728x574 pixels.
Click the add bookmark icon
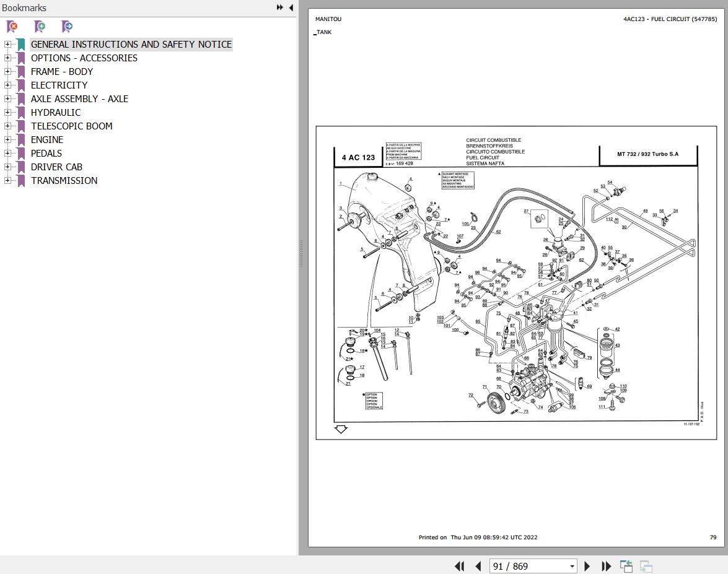(x=40, y=27)
